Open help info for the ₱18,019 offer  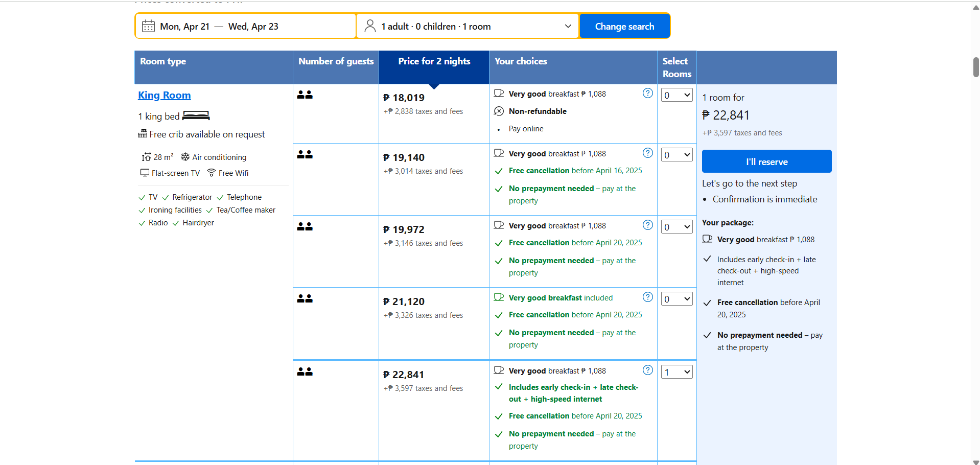click(647, 93)
